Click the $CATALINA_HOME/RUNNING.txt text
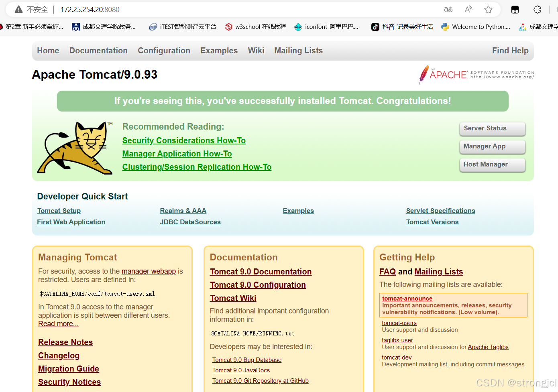The width and height of the screenshot is (558, 392). [x=253, y=333]
